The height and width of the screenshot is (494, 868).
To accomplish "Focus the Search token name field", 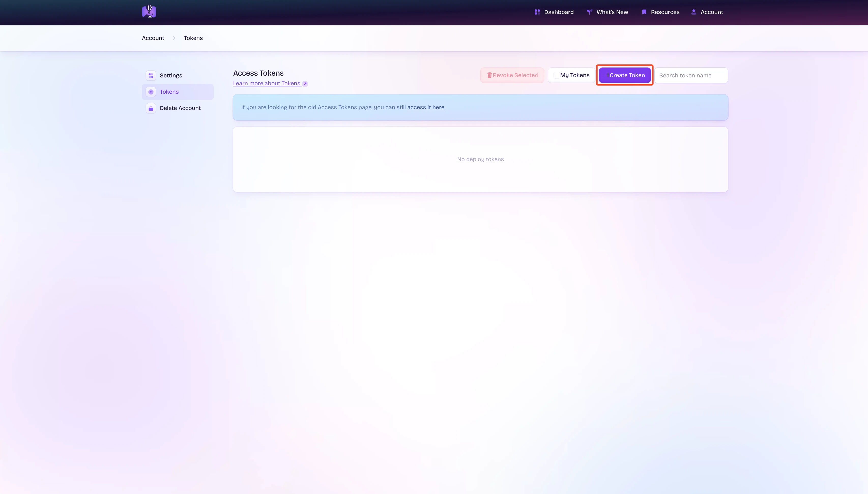I will [x=691, y=75].
